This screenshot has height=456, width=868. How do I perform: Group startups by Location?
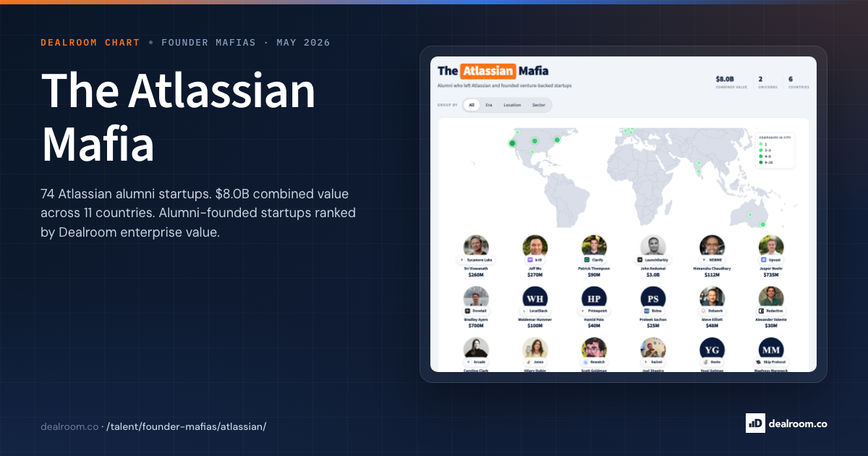512,105
